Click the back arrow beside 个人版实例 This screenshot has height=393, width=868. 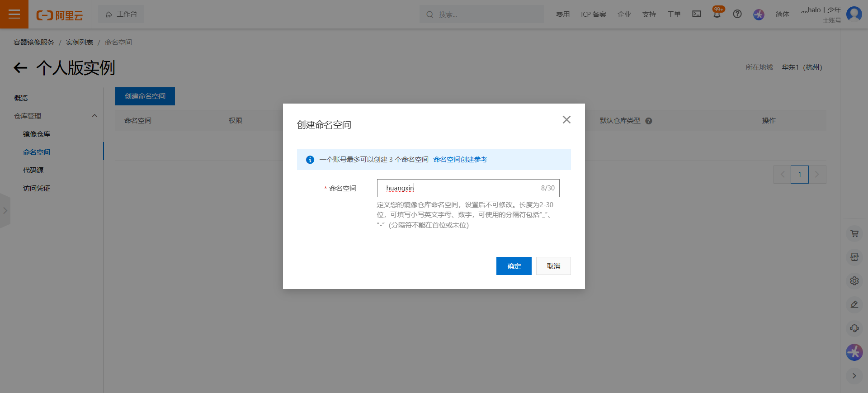pos(20,68)
